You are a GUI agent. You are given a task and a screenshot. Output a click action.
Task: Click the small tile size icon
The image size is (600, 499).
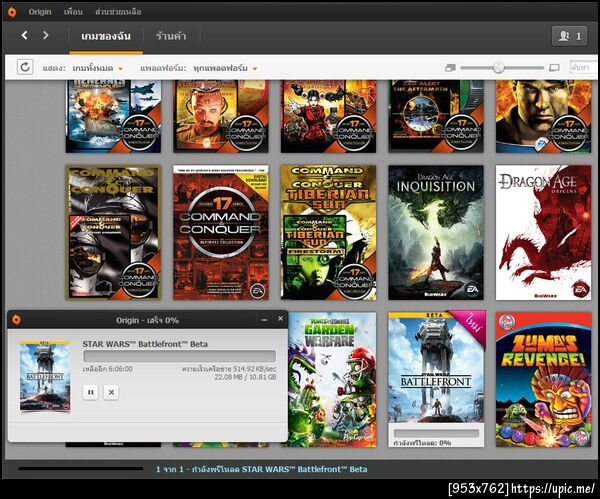click(450, 68)
